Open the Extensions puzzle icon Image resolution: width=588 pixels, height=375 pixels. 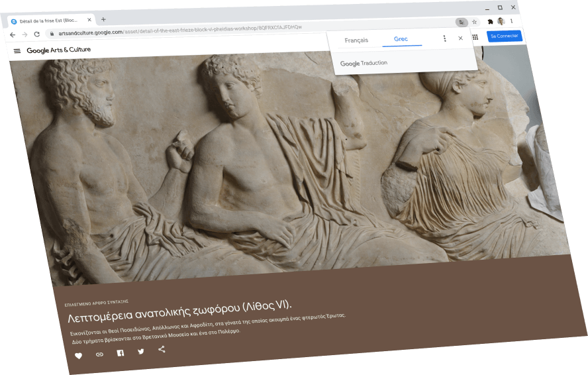coord(490,22)
